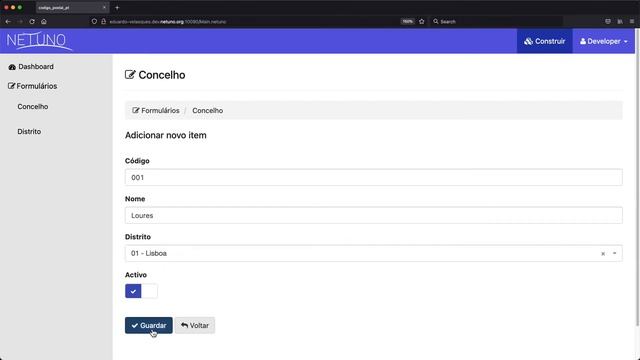
Task: Toggle the Activo switch
Action: coord(141,291)
